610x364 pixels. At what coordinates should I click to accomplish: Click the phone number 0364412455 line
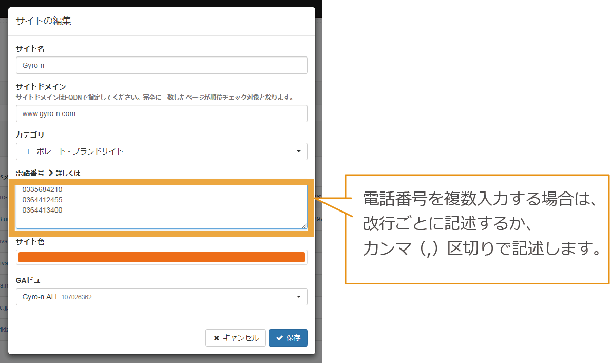pos(42,200)
